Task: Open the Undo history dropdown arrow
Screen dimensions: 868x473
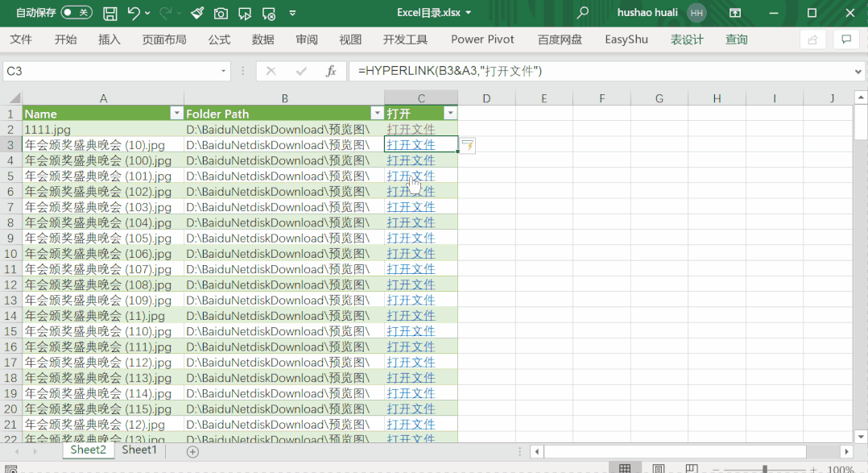Action: click(147, 13)
